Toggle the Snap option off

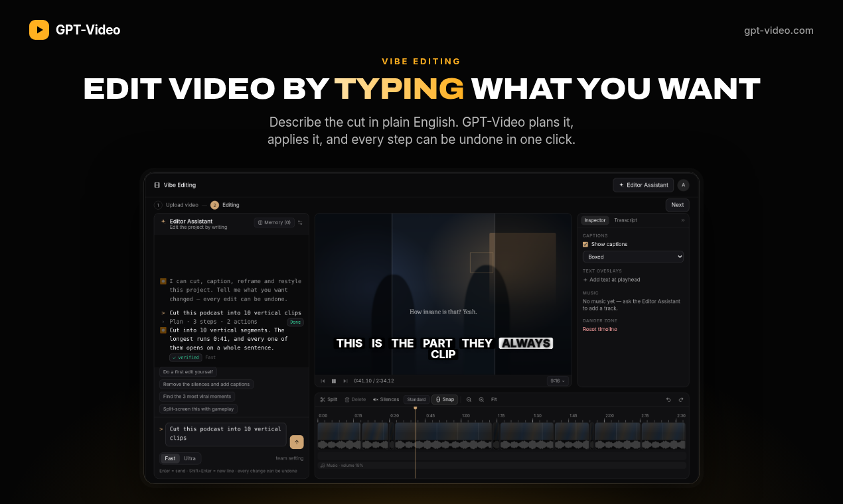tap(445, 399)
